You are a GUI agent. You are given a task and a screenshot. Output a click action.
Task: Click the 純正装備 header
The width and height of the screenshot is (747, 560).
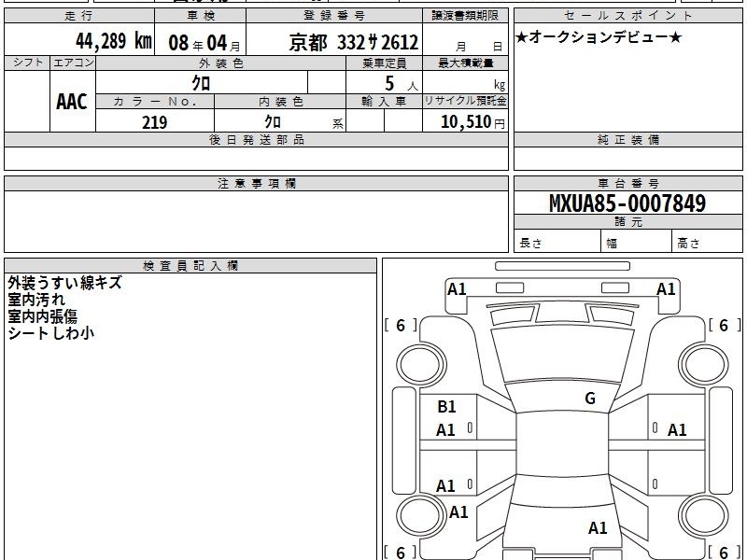point(627,139)
